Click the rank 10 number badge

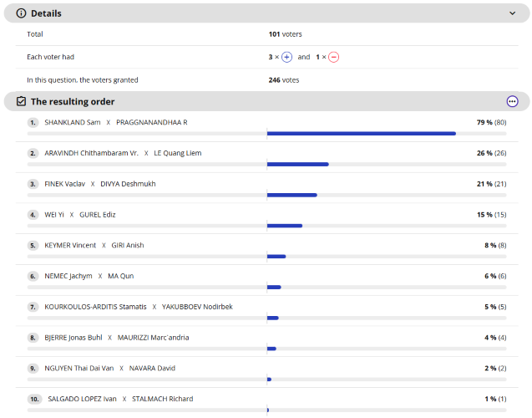[34, 399]
